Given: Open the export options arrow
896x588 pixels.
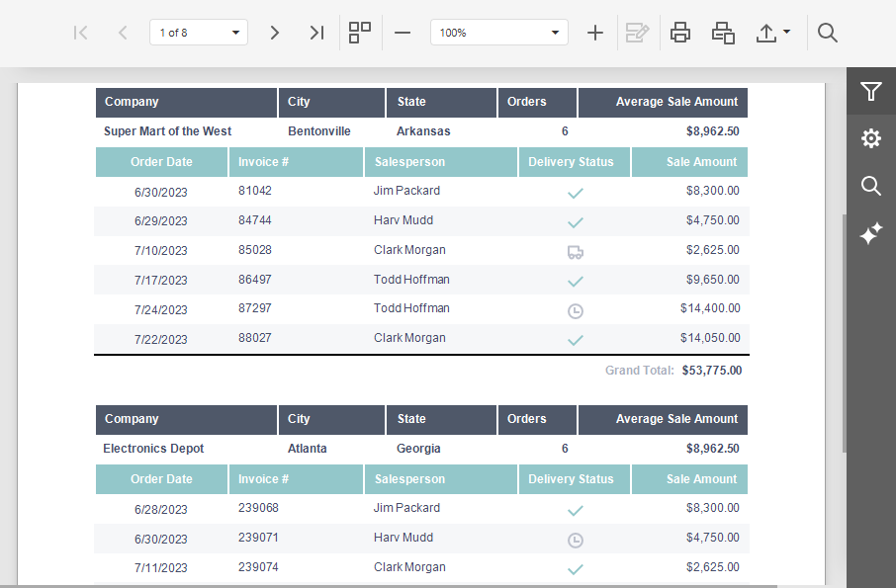Looking at the screenshot, I should [x=787, y=32].
